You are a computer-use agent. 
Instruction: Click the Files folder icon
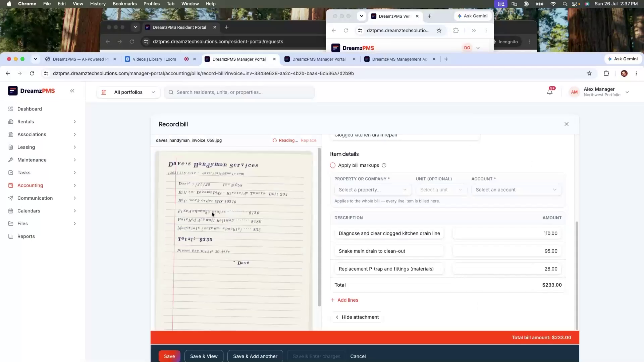pos(11,224)
